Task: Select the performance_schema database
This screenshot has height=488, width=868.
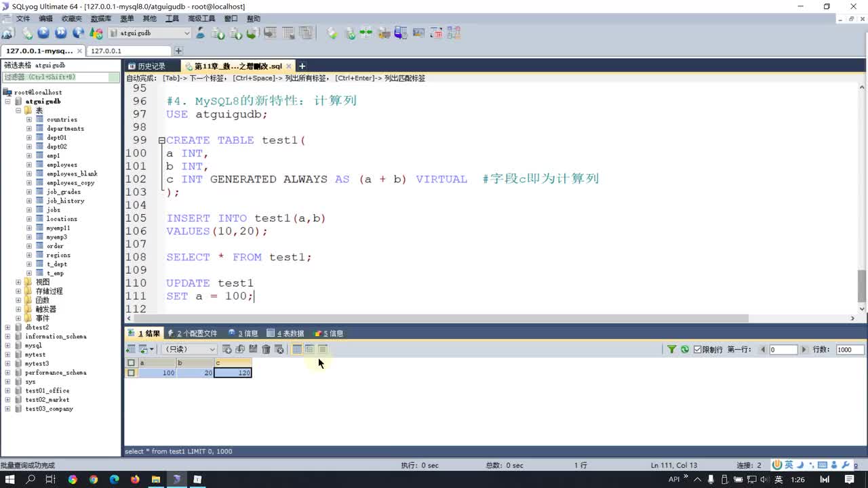Action: (x=56, y=373)
